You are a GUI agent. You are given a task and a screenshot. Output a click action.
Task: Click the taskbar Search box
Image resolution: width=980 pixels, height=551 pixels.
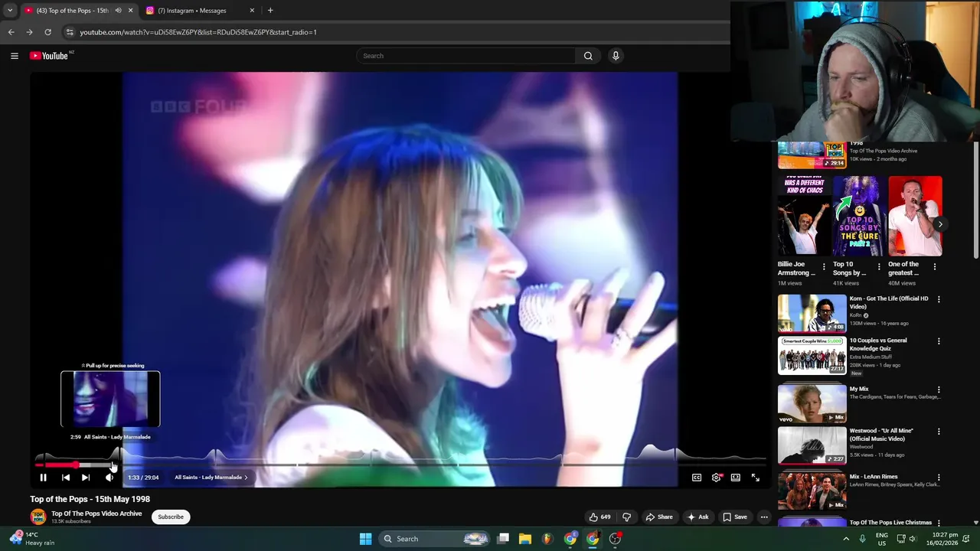435,539
